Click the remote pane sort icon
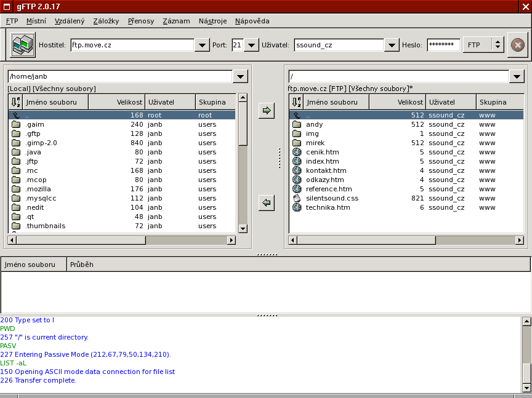Viewport: 532px width, 398px height. (296, 102)
